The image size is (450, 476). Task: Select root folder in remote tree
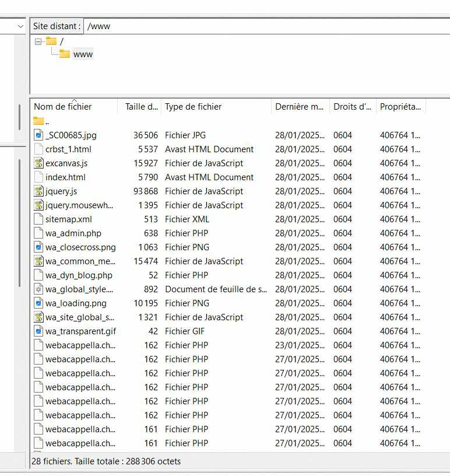61,41
